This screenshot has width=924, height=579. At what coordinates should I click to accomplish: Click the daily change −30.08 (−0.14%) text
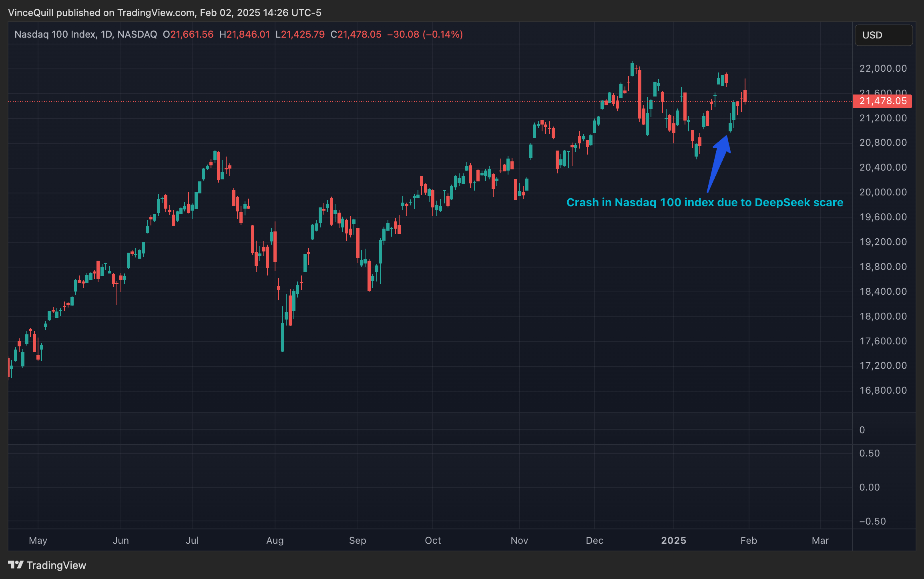pos(425,34)
